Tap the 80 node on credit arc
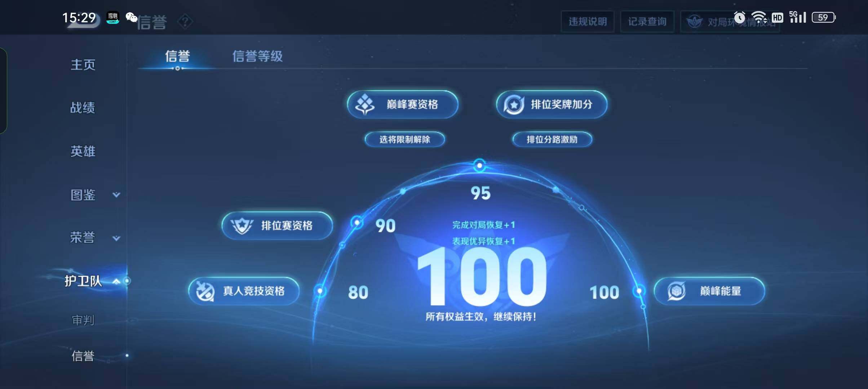Viewport: 868px width, 389px height. coord(320,290)
